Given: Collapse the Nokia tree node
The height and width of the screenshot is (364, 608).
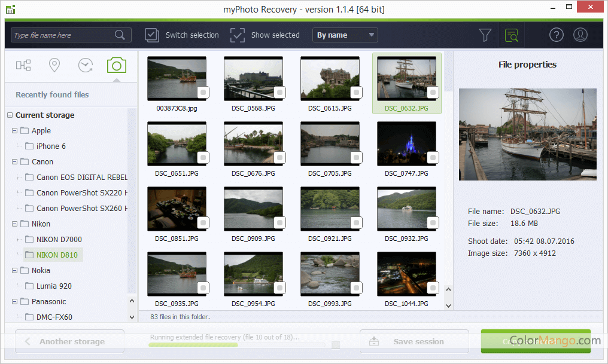Looking at the screenshot, I should [x=14, y=270].
